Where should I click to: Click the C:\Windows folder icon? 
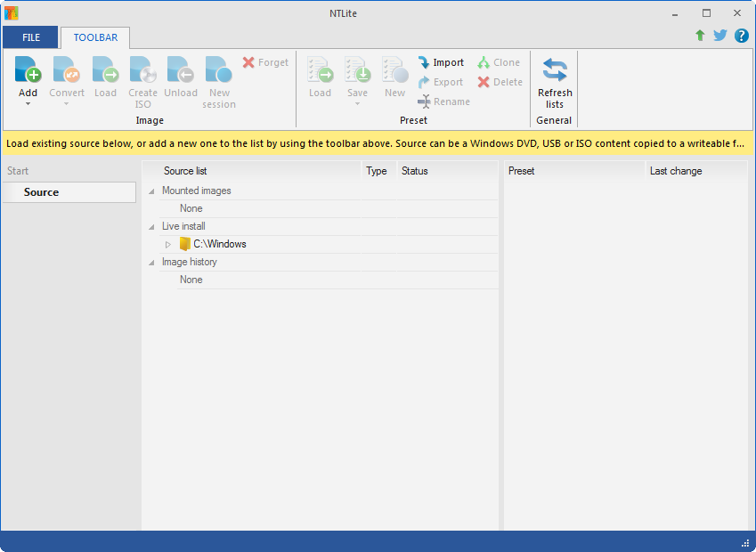[184, 244]
